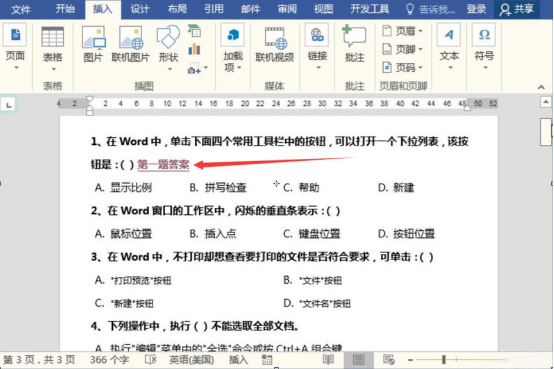554x369 pixels.
Task: Insert a picture using the 图片 icon
Action: [x=94, y=44]
